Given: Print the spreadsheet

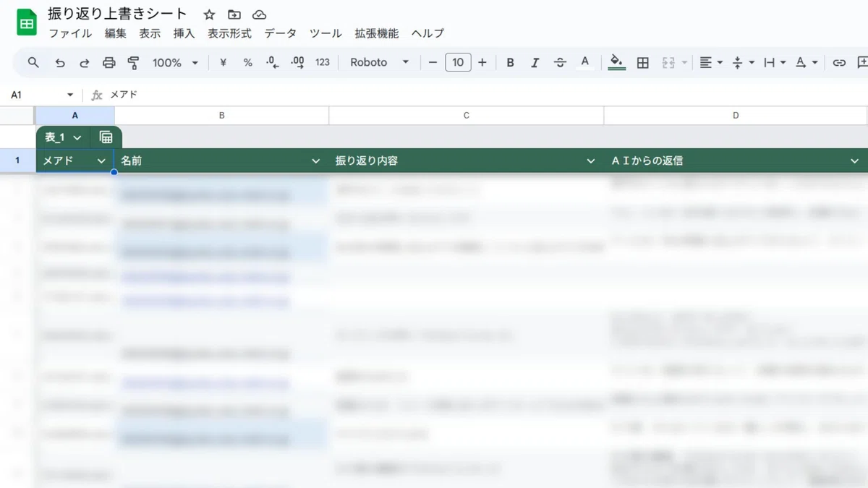Looking at the screenshot, I should pyautogui.click(x=109, y=63).
